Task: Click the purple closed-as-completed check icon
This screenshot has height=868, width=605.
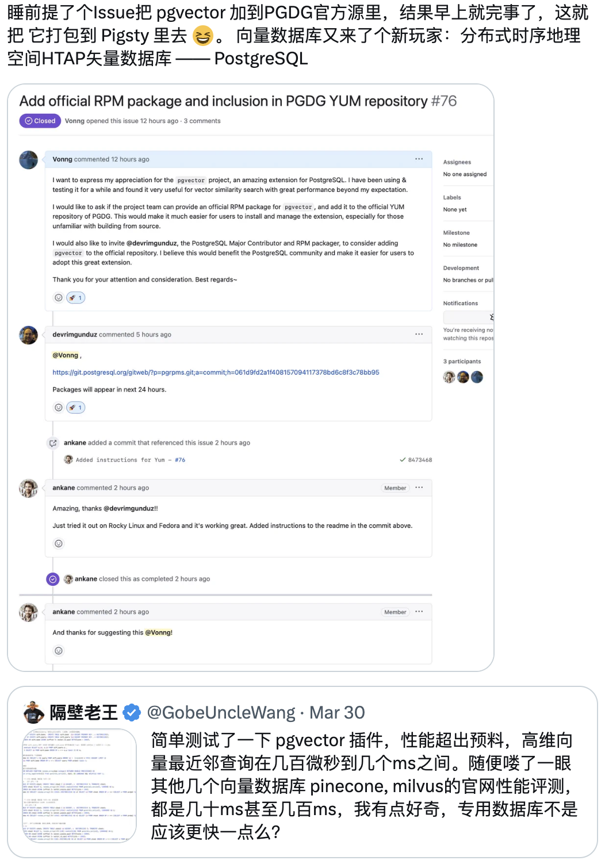Action: tap(53, 579)
